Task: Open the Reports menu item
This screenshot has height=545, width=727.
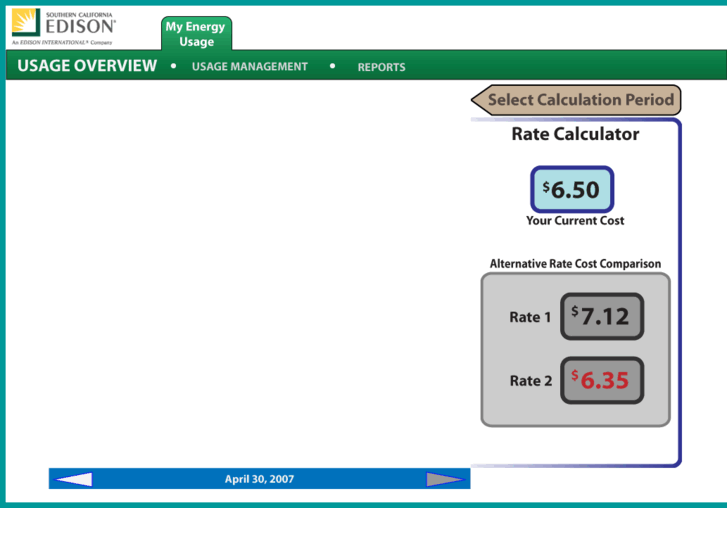Action: click(x=381, y=67)
